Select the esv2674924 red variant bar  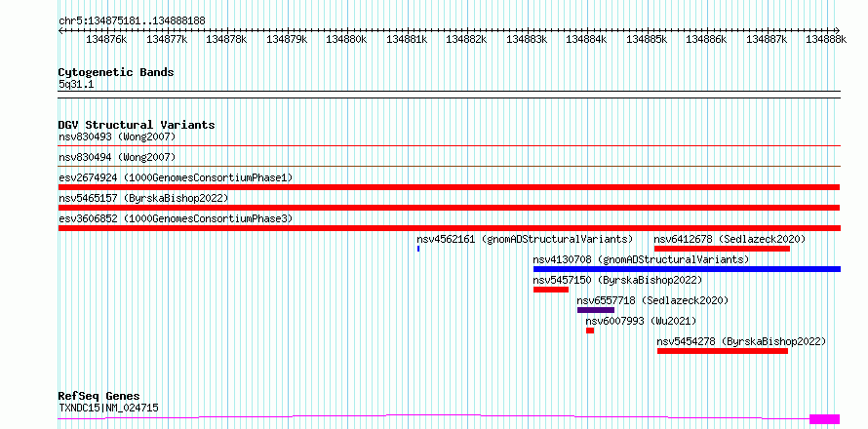click(449, 187)
